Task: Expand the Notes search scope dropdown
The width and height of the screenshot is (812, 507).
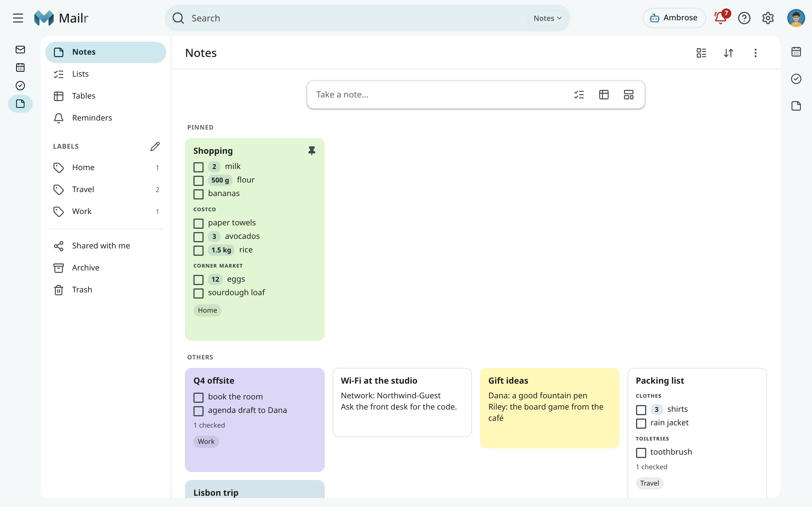Action: pyautogui.click(x=547, y=18)
